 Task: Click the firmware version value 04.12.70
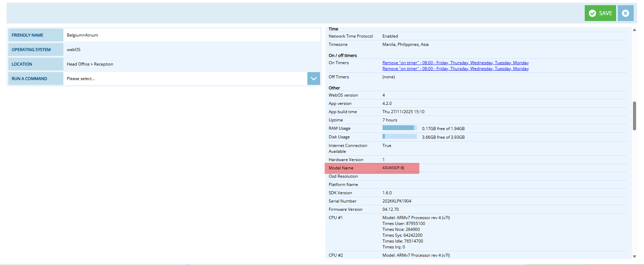click(x=390, y=209)
